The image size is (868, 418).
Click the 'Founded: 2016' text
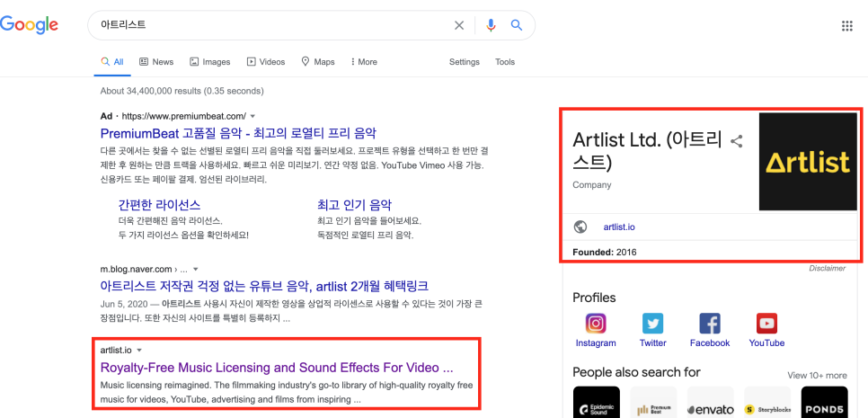click(x=605, y=253)
